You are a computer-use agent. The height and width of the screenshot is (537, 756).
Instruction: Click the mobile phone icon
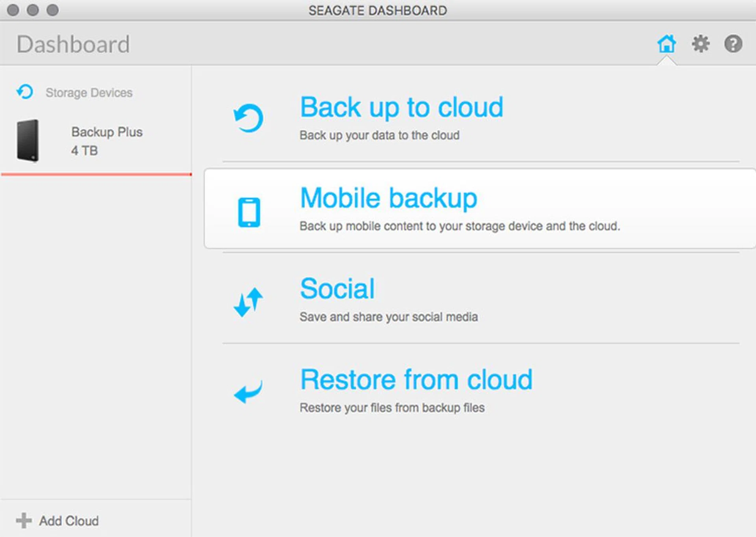click(249, 212)
